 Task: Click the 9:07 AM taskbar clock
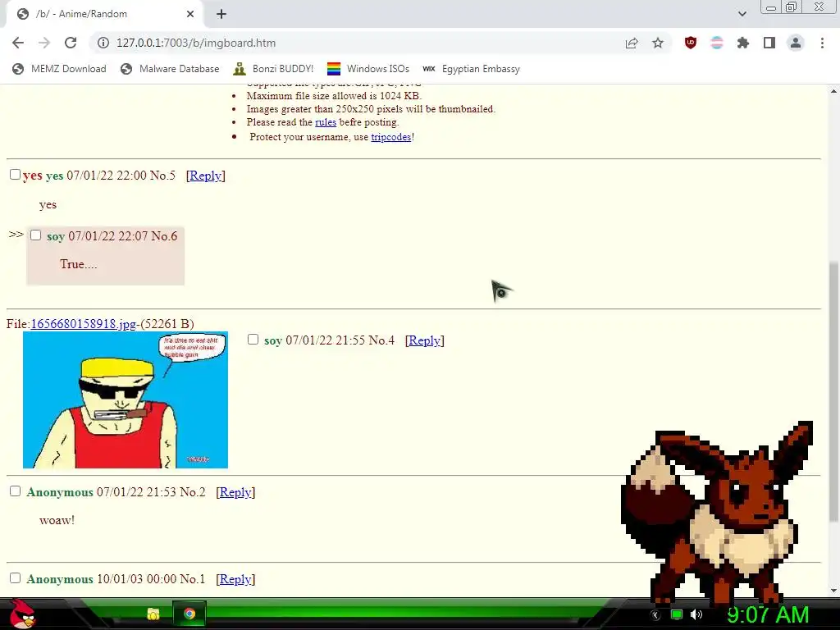[768, 615]
